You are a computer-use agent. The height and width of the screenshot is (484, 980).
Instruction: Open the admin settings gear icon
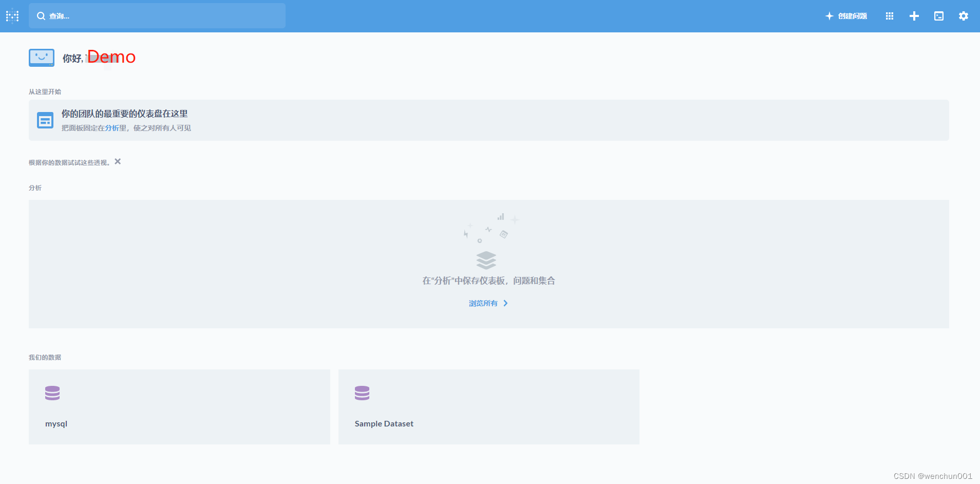point(964,16)
